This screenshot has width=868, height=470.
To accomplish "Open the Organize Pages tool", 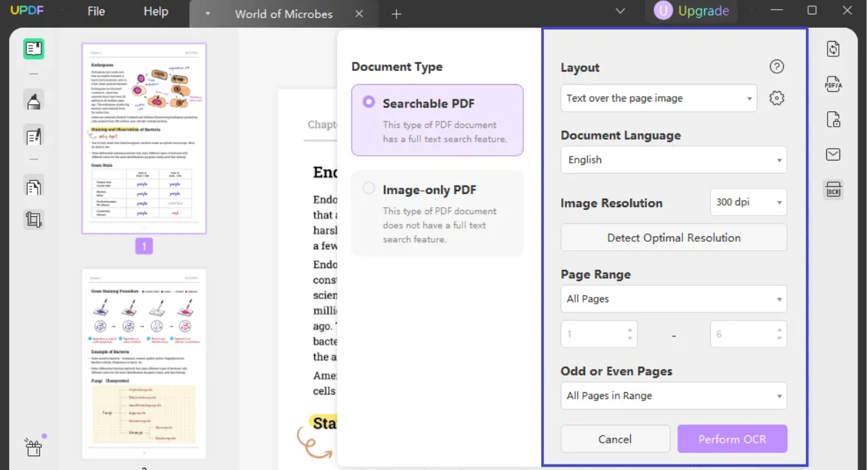I will click(x=33, y=187).
